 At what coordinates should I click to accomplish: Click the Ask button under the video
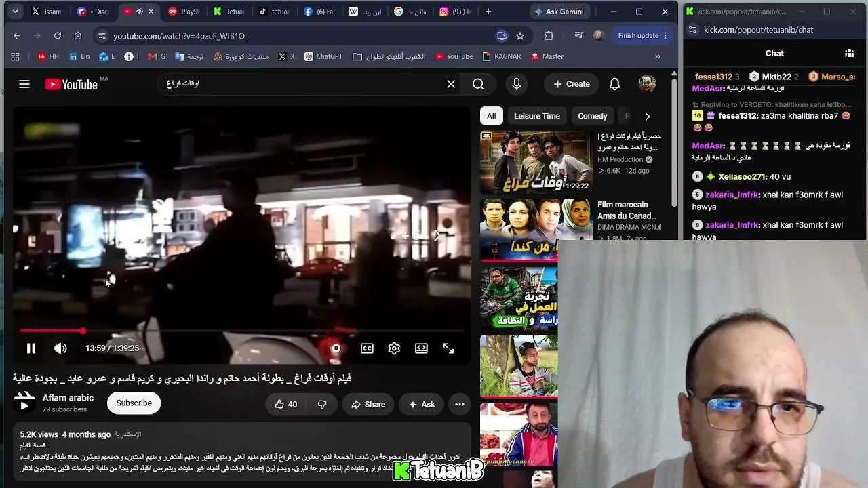click(x=421, y=405)
